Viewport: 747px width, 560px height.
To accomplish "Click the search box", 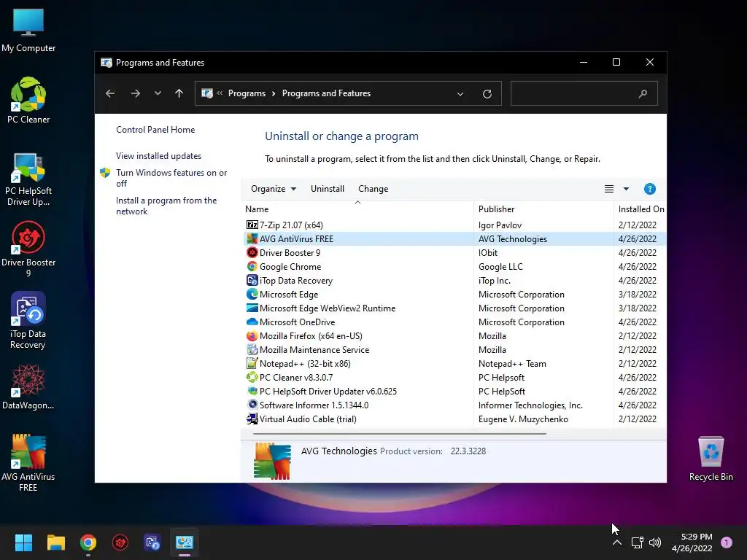I will (x=584, y=93).
